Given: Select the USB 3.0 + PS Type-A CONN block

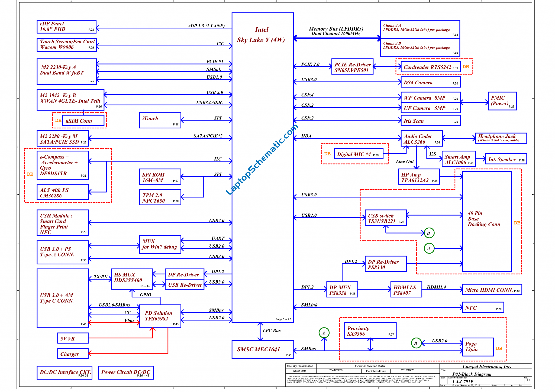Looking at the screenshot, I should 63,252.
